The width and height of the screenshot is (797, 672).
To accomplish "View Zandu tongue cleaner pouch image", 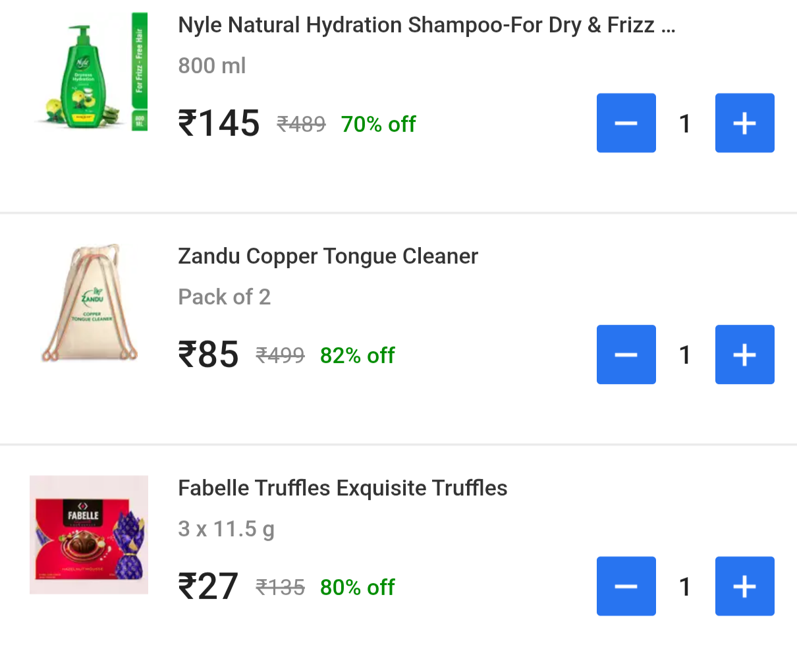I will click(x=89, y=303).
